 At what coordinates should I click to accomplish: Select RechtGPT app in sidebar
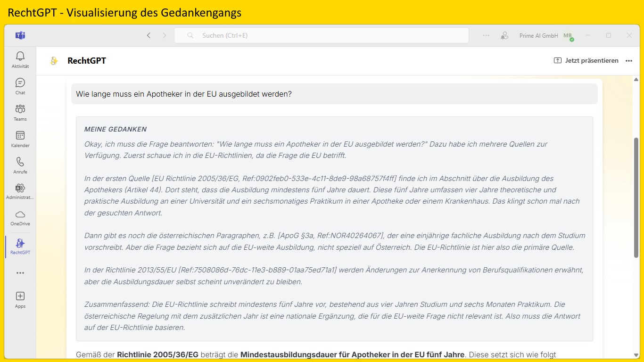20,246
